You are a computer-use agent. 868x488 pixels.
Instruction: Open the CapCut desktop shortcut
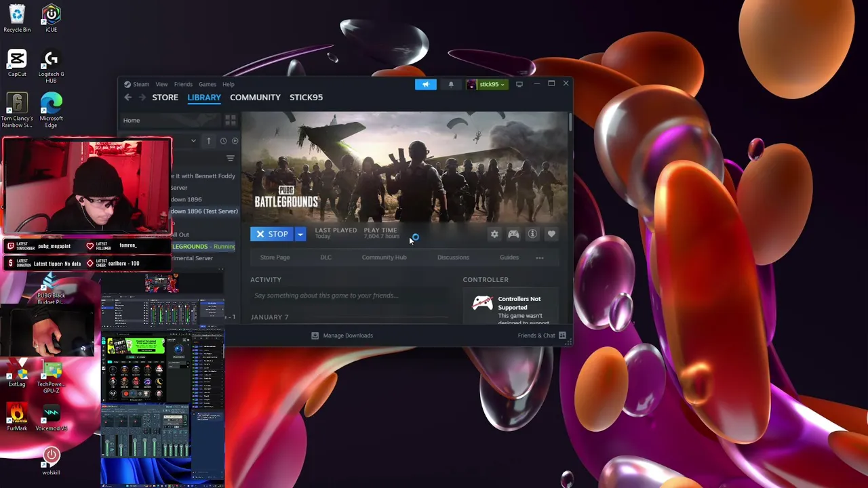17,63
